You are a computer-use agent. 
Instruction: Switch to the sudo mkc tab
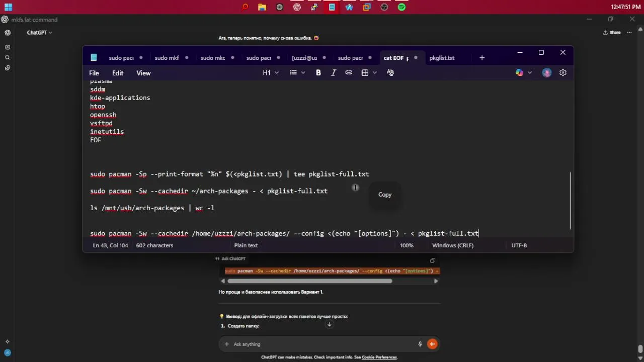click(213, 58)
